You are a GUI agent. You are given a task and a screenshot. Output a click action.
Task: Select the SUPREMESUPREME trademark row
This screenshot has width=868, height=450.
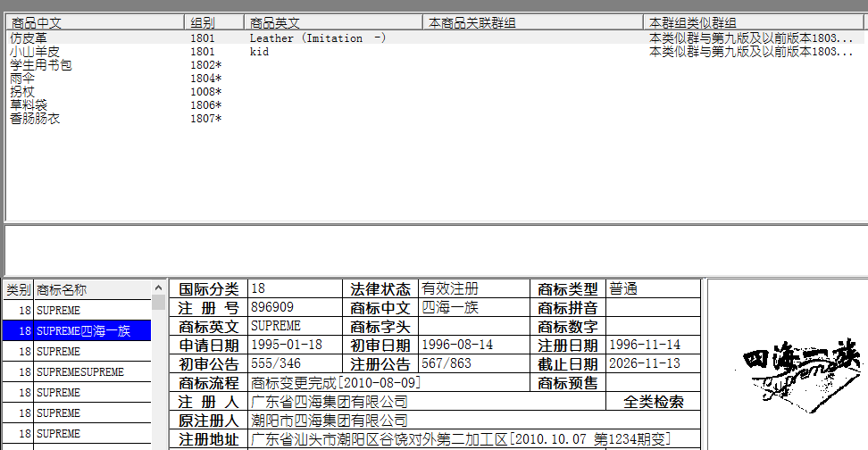(x=77, y=371)
